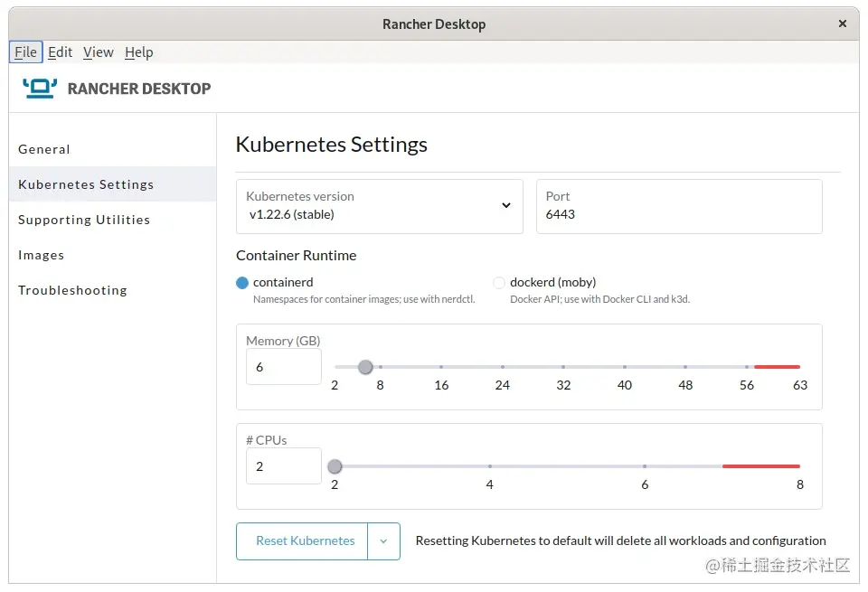Click the 'Namespaces for container images' description

coord(364,299)
